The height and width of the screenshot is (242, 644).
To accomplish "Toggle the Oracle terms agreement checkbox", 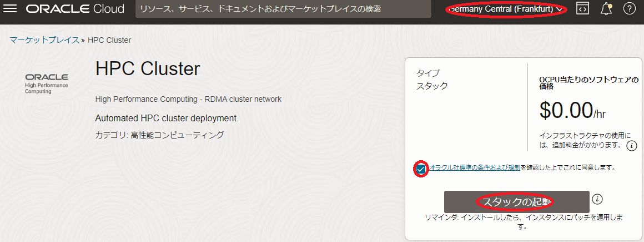I will (x=421, y=169).
